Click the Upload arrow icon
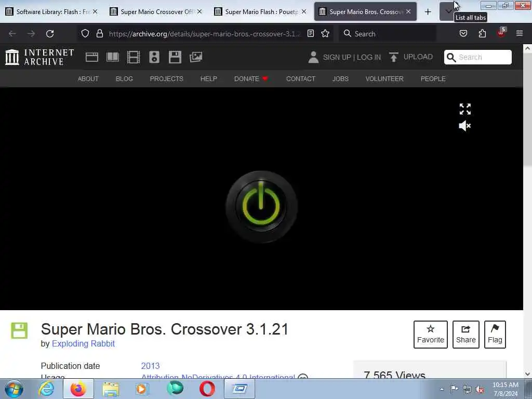Image resolution: width=532 pixels, height=399 pixels. 394,57
